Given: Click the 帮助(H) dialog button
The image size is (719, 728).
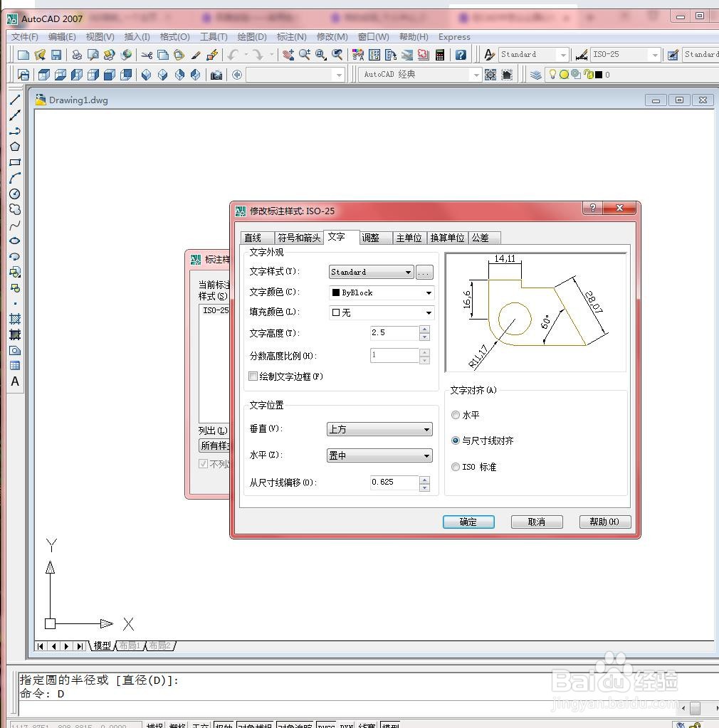Looking at the screenshot, I should (604, 522).
